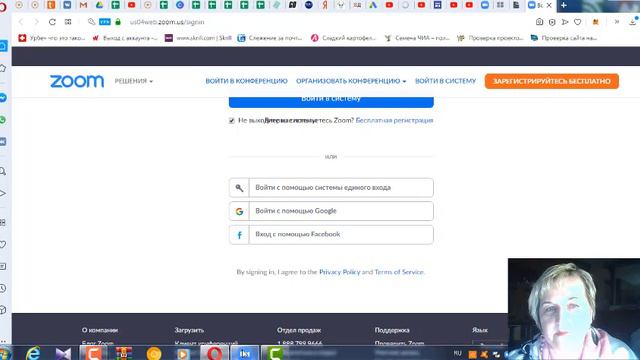Viewport: 640px width, 360px height.
Task: Open the Privacy Policy link
Action: click(x=340, y=272)
